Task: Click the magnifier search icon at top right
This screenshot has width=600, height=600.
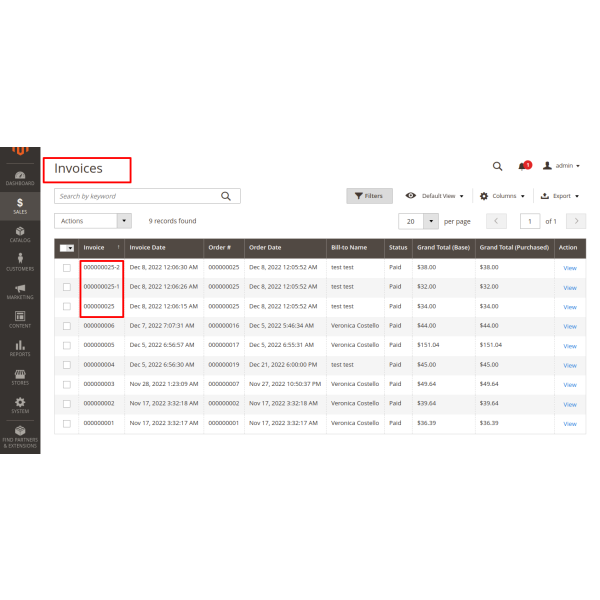Action: pyautogui.click(x=497, y=166)
